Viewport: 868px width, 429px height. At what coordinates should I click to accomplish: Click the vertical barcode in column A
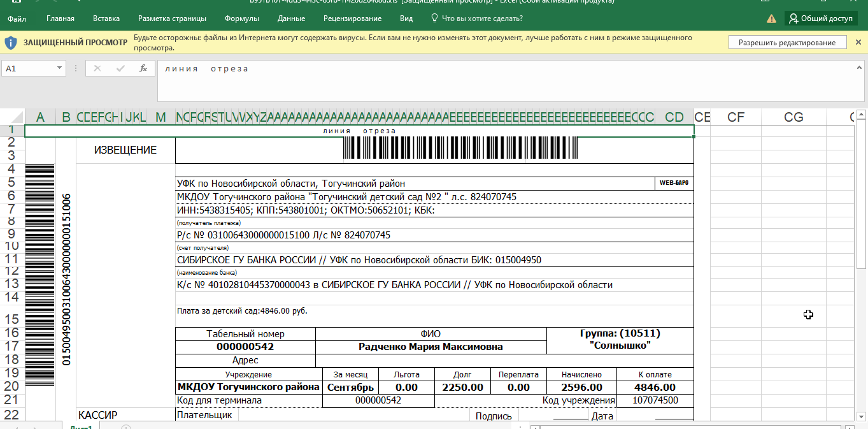[x=40, y=276]
